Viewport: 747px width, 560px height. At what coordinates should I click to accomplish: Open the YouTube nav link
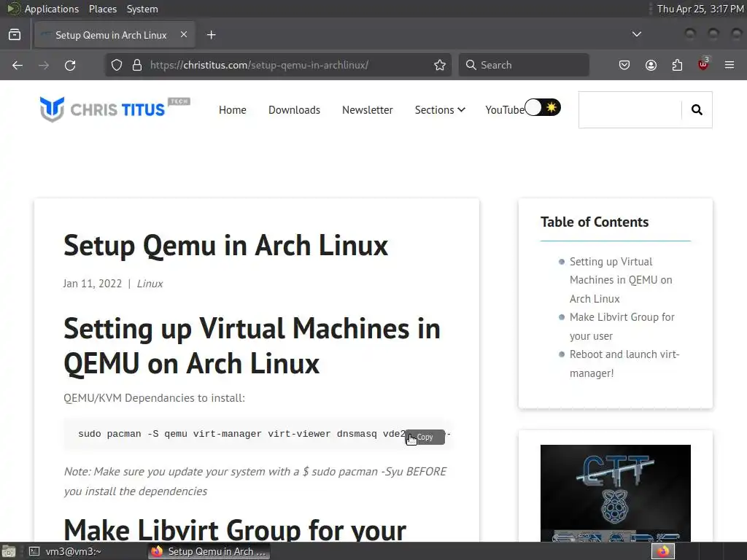(505, 110)
